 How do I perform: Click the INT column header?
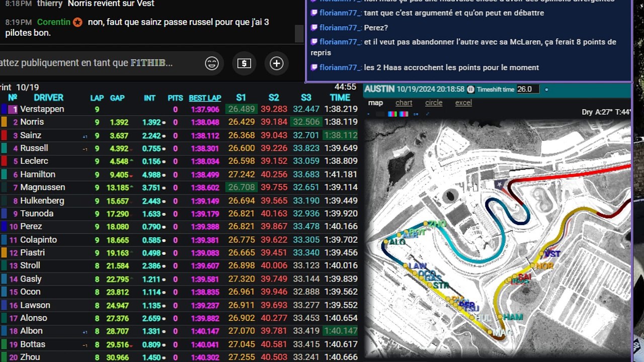click(149, 98)
